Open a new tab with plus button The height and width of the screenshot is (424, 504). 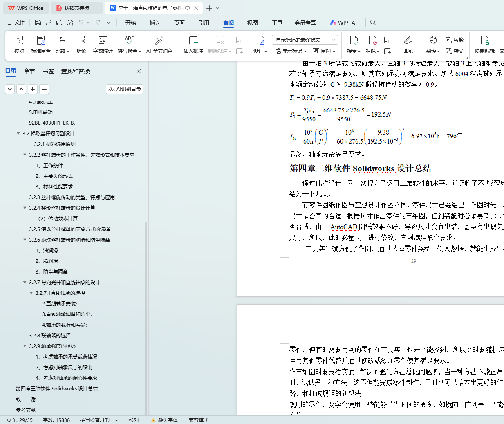tap(209, 8)
